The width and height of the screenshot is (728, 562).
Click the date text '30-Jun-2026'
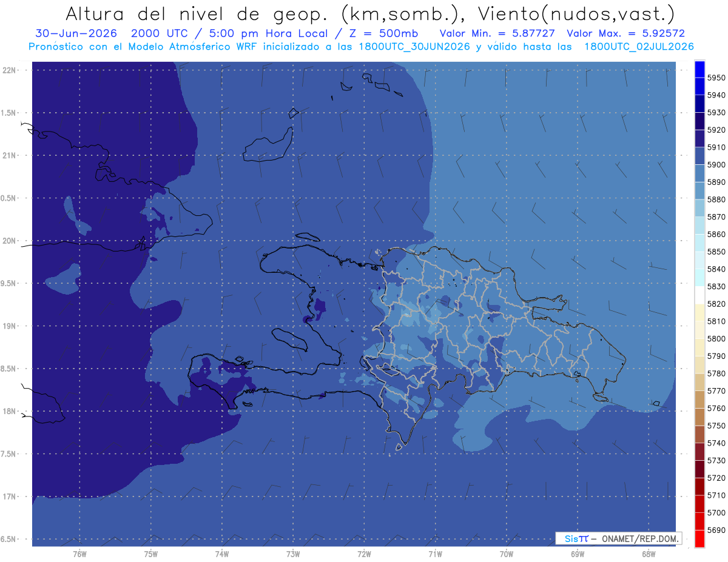click(x=75, y=33)
